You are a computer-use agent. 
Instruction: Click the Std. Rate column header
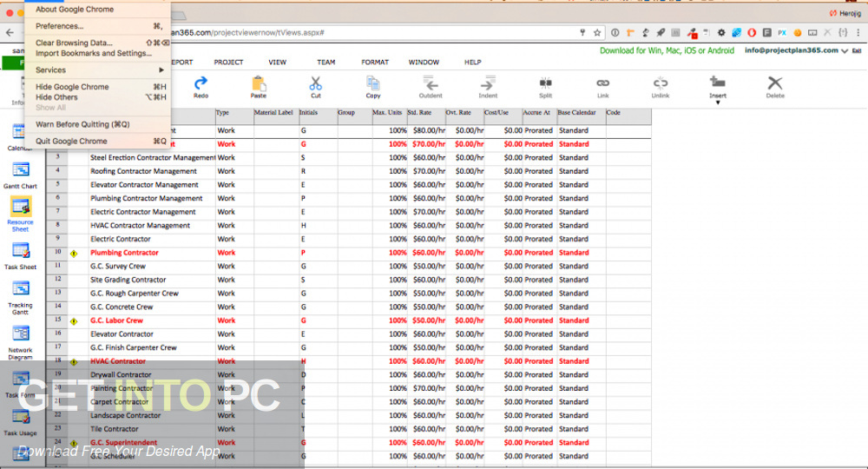pyautogui.click(x=425, y=116)
